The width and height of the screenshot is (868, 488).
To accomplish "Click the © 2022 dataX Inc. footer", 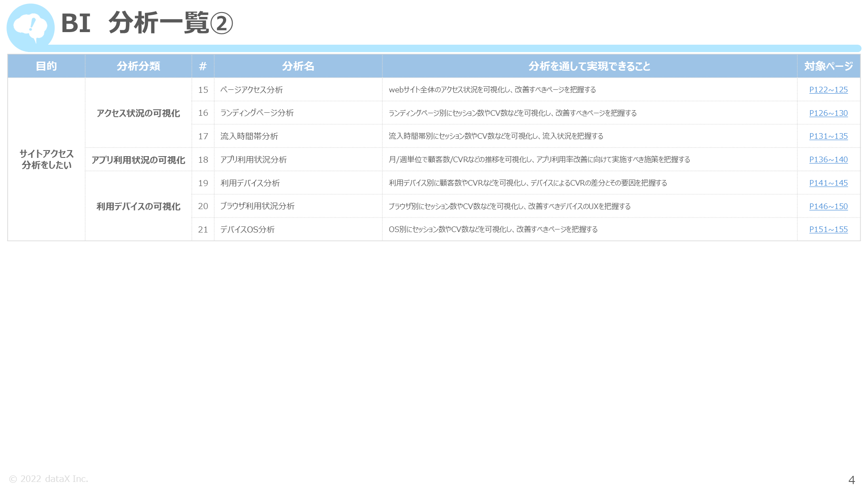I will coord(49,479).
